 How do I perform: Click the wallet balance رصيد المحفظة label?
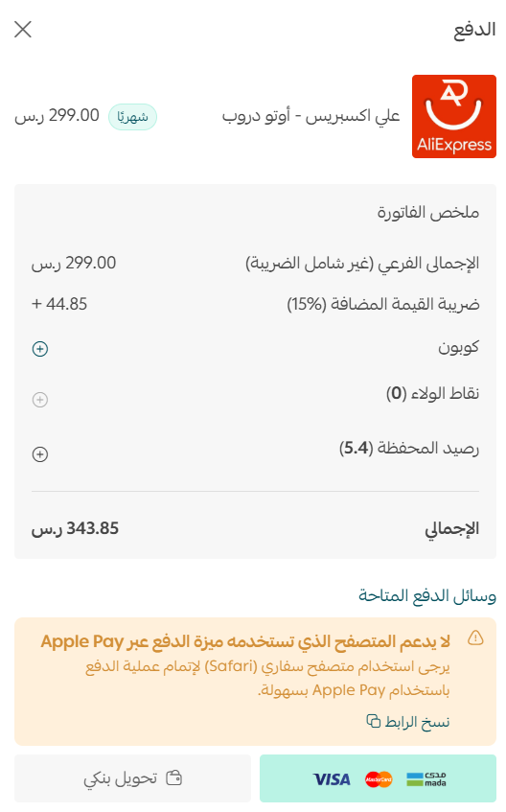click(x=409, y=448)
